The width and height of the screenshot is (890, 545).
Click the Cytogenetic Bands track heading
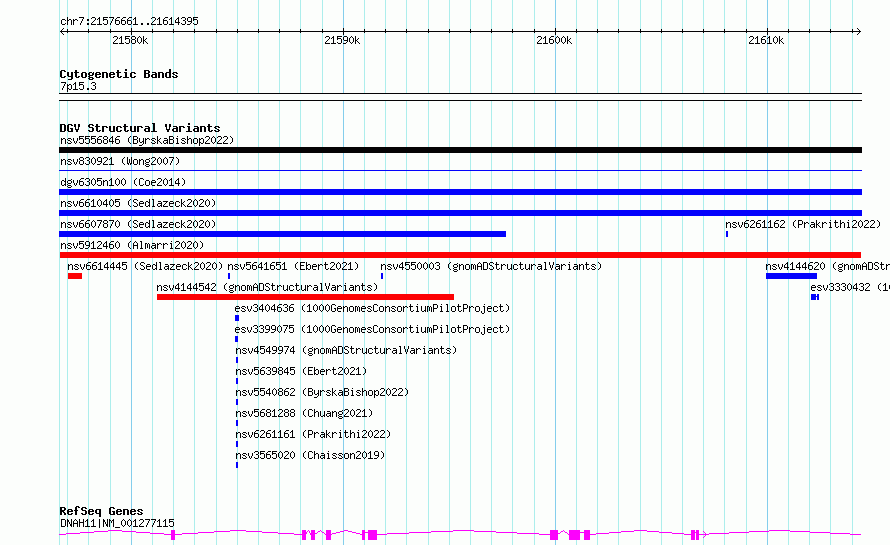(119, 74)
